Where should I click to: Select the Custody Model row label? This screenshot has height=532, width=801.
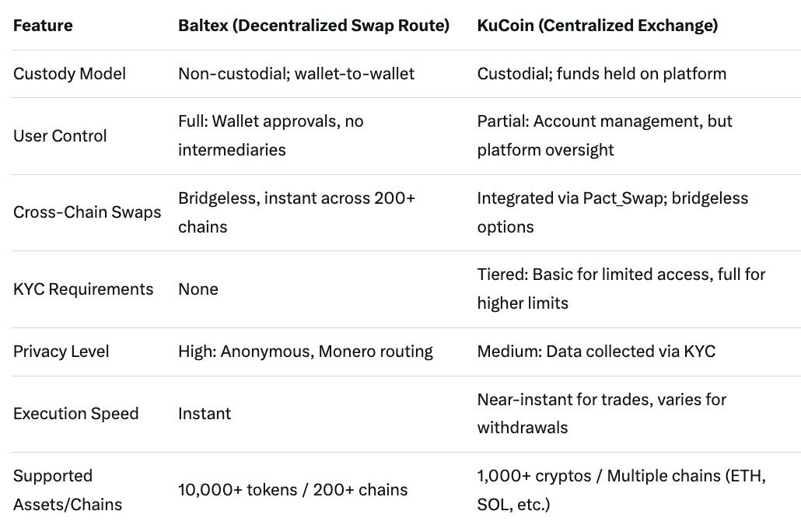point(69,74)
